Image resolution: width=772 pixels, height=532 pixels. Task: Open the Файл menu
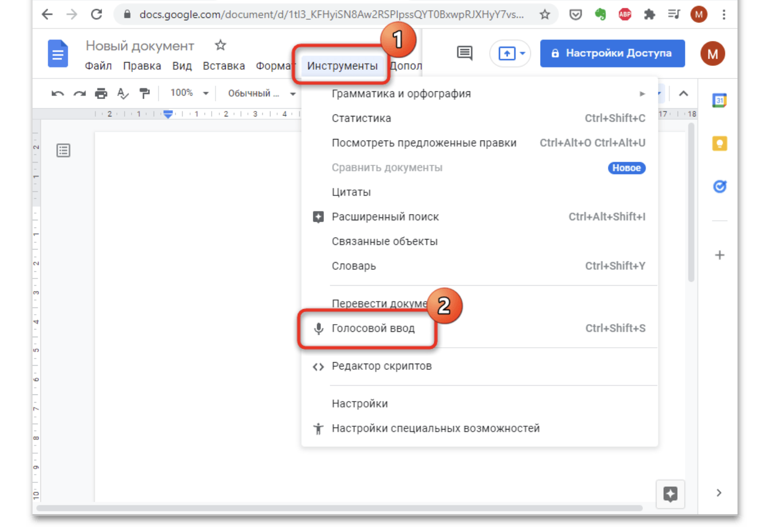98,66
